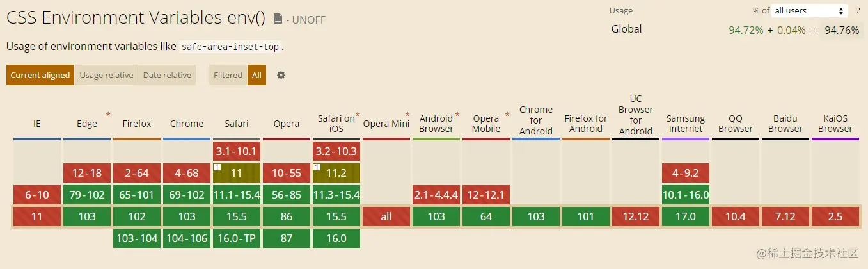
Task: Select the Chrome 103 version cell
Action: click(187, 216)
